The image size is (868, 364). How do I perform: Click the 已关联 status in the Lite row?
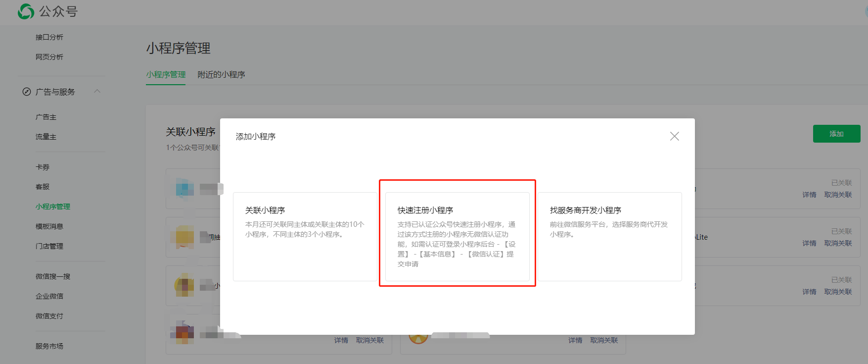(841, 231)
